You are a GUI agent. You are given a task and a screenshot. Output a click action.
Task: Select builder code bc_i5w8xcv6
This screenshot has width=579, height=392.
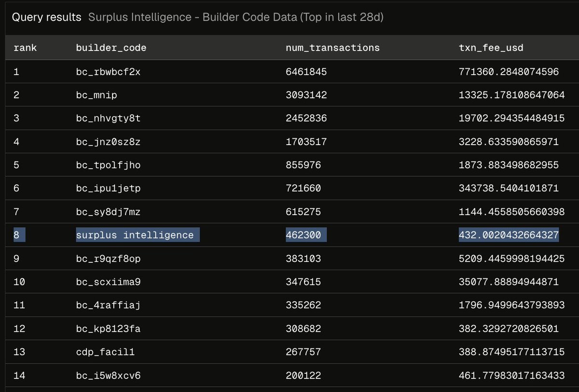point(108,375)
